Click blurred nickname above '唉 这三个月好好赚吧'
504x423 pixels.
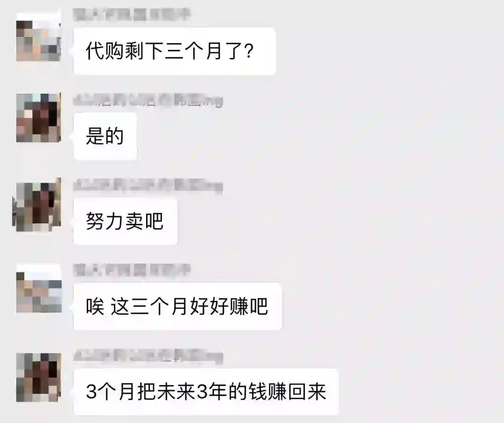(x=132, y=270)
